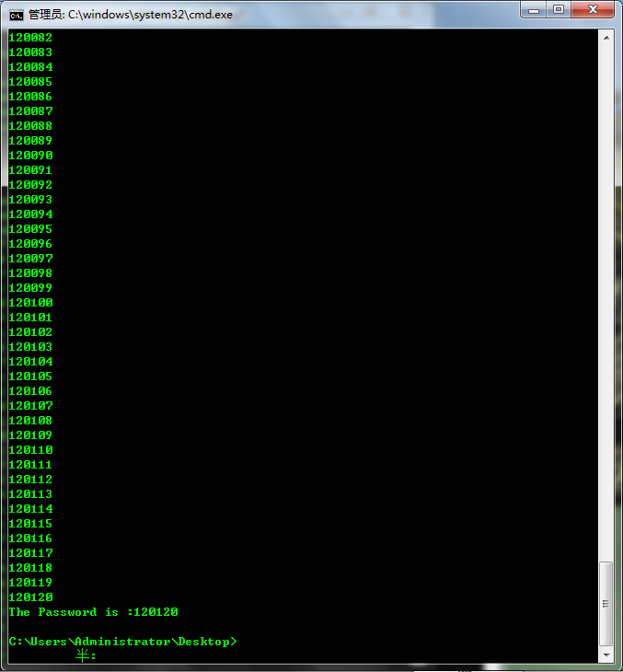Click output line 120086
The width and height of the screenshot is (623, 672).
tap(30, 97)
